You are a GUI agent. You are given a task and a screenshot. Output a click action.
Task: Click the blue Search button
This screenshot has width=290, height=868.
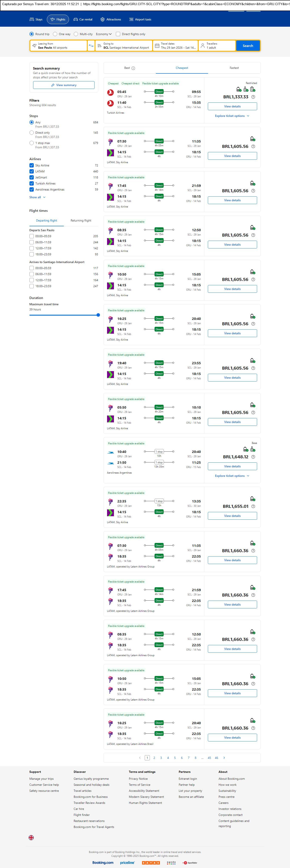[x=248, y=46]
